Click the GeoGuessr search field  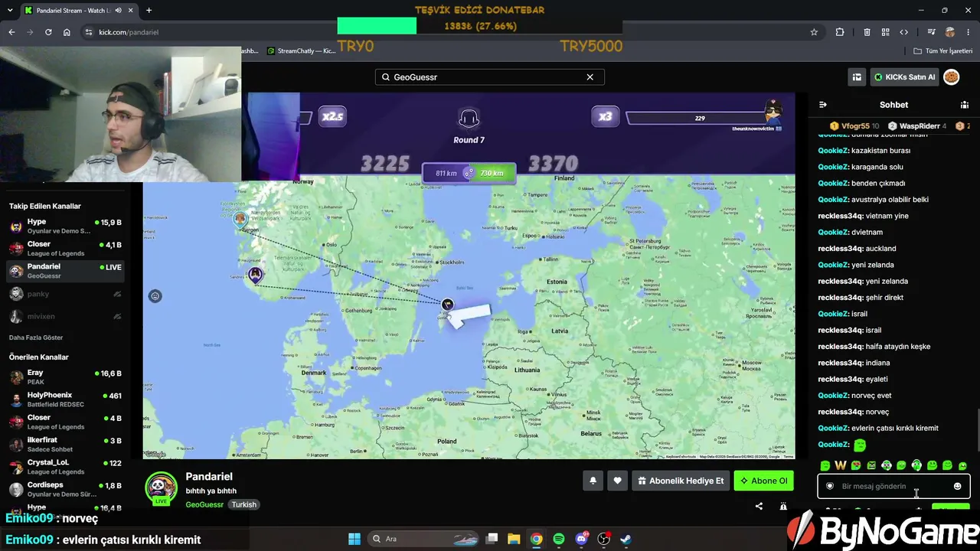[x=490, y=77]
